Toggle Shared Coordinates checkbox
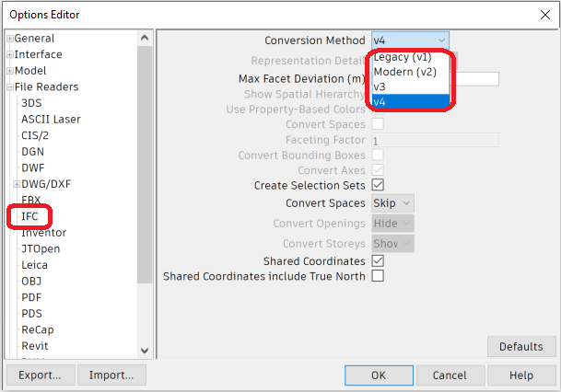The width and height of the screenshot is (561, 392). tap(378, 260)
